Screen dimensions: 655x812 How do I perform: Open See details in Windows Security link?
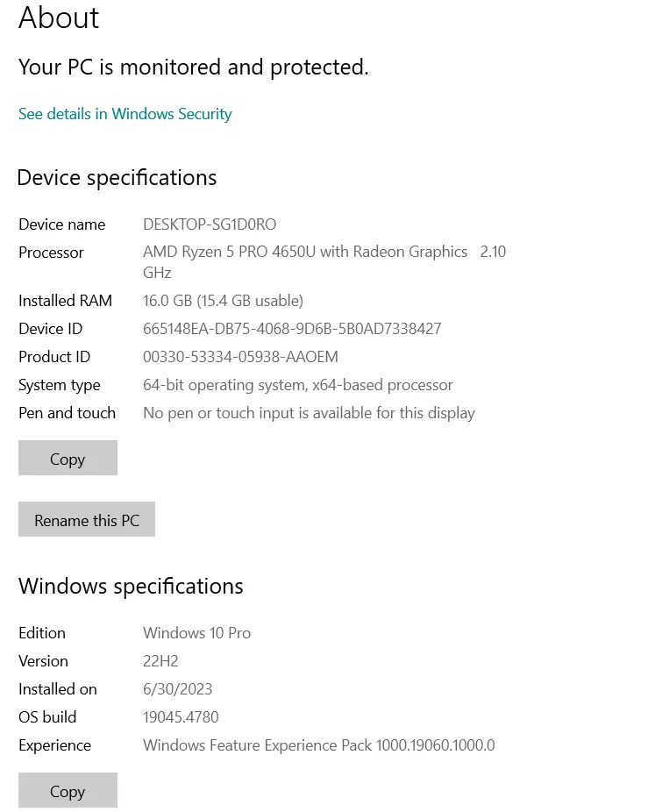(x=125, y=114)
